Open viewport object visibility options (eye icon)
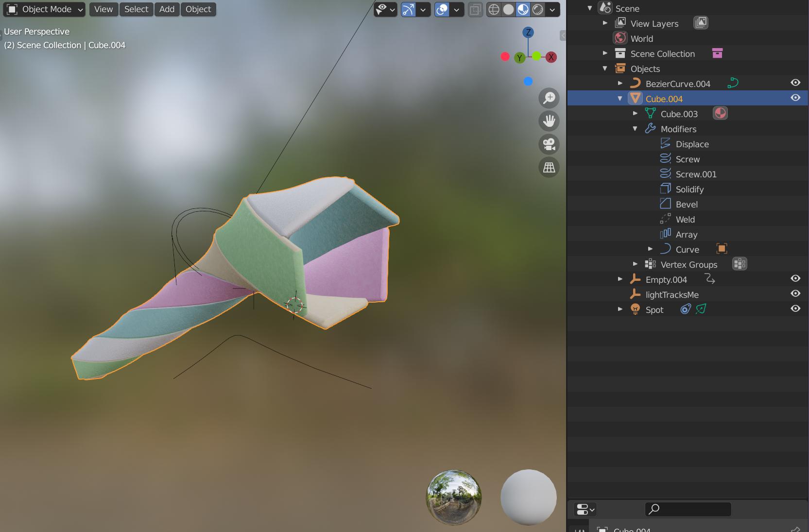The height and width of the screenshot is (532, 809). (x=385, y=9)
